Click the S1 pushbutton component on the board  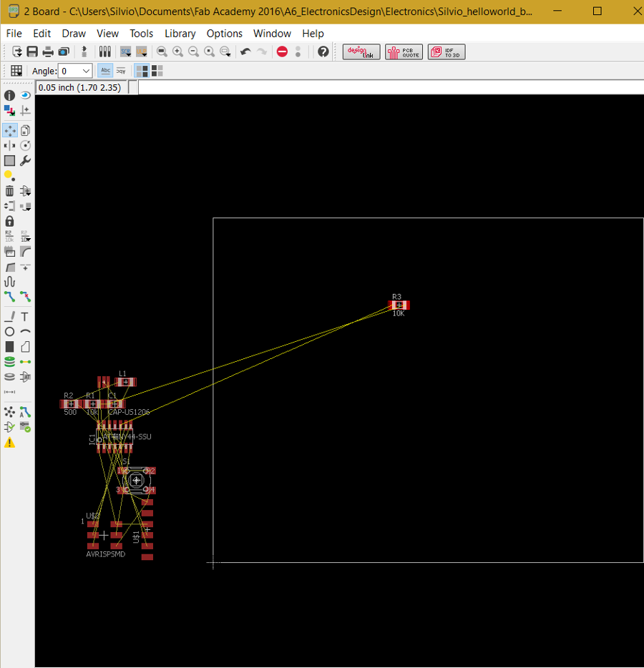[x=137, y=481]
